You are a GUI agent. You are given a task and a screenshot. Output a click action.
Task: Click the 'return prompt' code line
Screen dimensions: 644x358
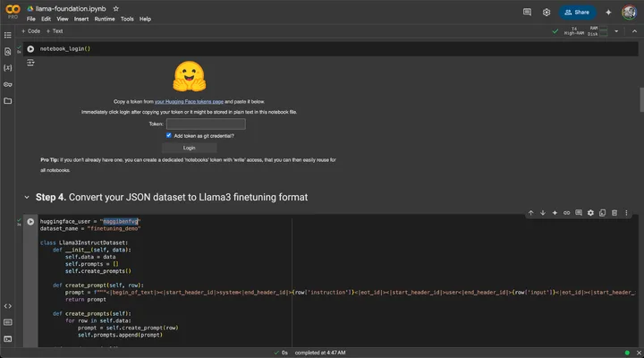[86, 300]
